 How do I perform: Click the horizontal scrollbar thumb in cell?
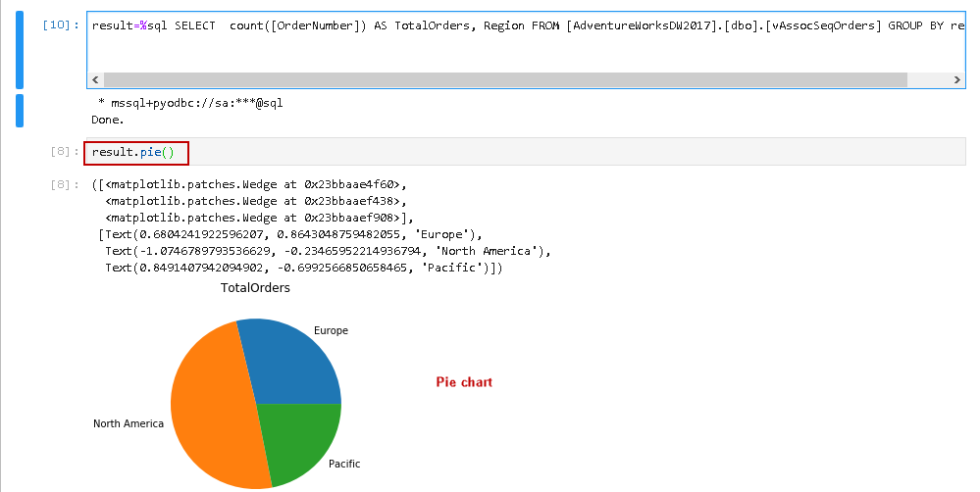505,80
